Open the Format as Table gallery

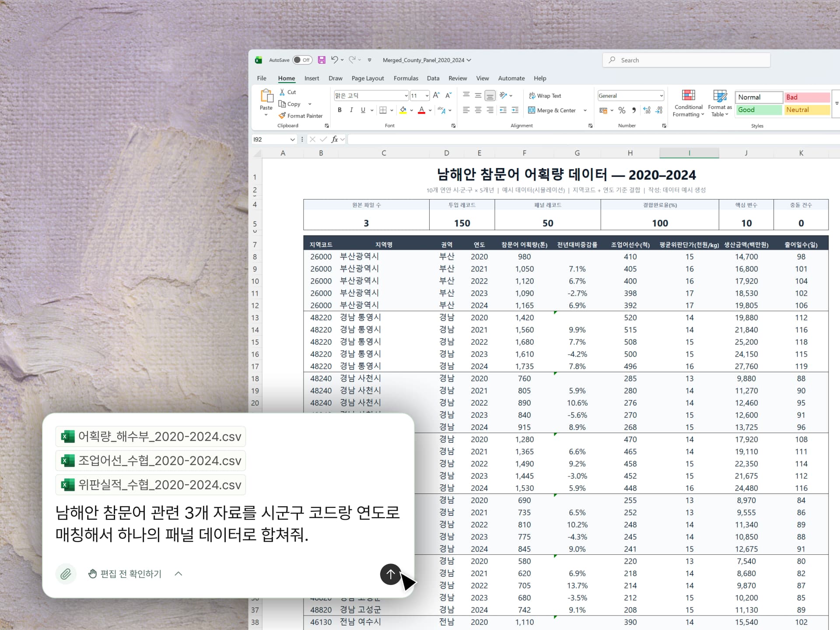tap(719, 104)
